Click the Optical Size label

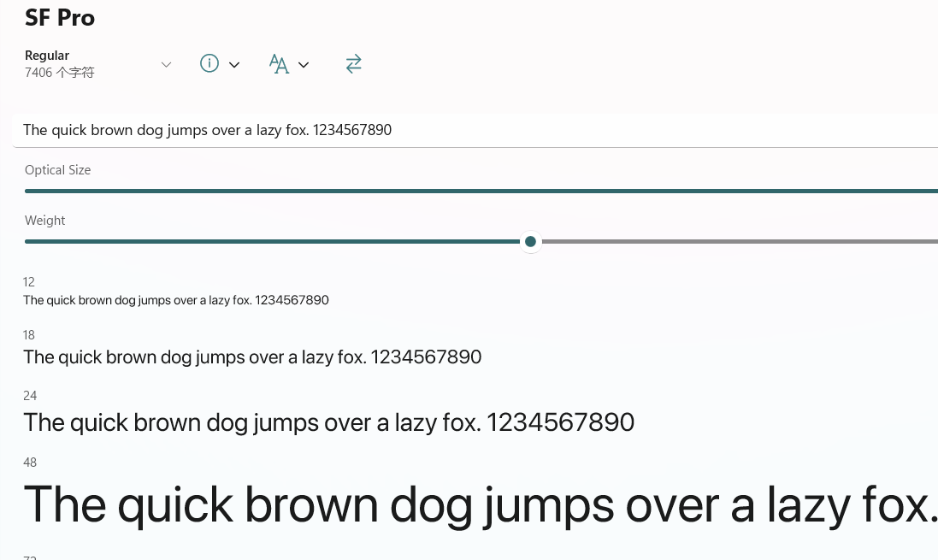point(57,170)
